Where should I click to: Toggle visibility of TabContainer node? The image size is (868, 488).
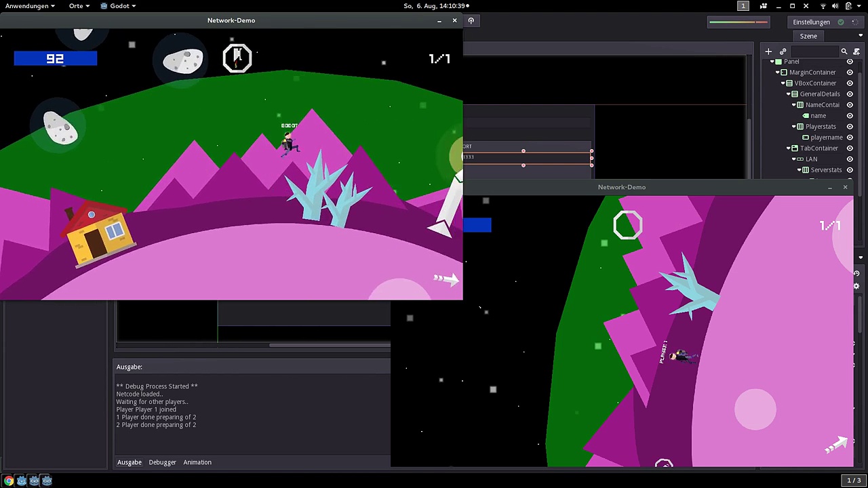pyautogui.click(x=850, y=148)
